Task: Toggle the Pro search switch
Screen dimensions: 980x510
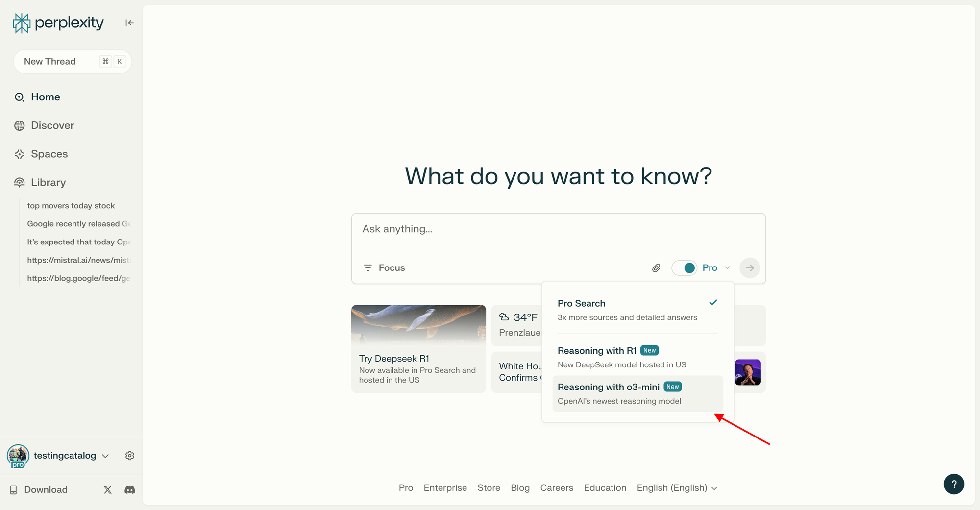Action: [x=684, y=268]
